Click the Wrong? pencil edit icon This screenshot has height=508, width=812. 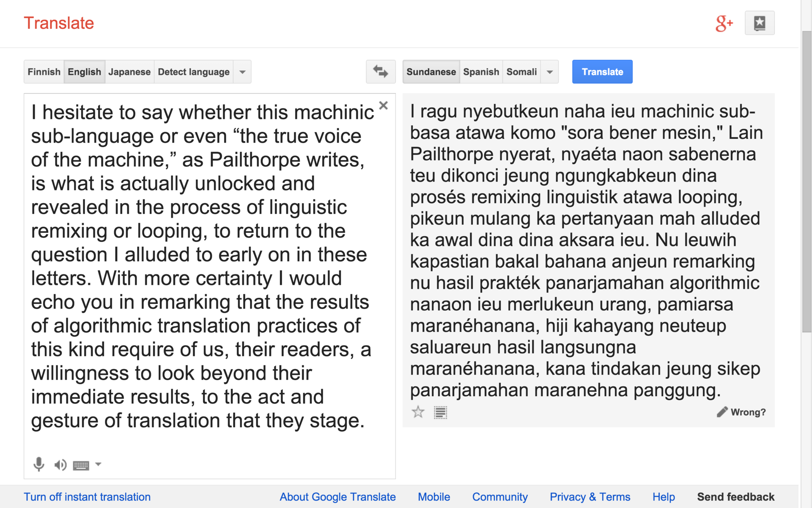[722, 412]
